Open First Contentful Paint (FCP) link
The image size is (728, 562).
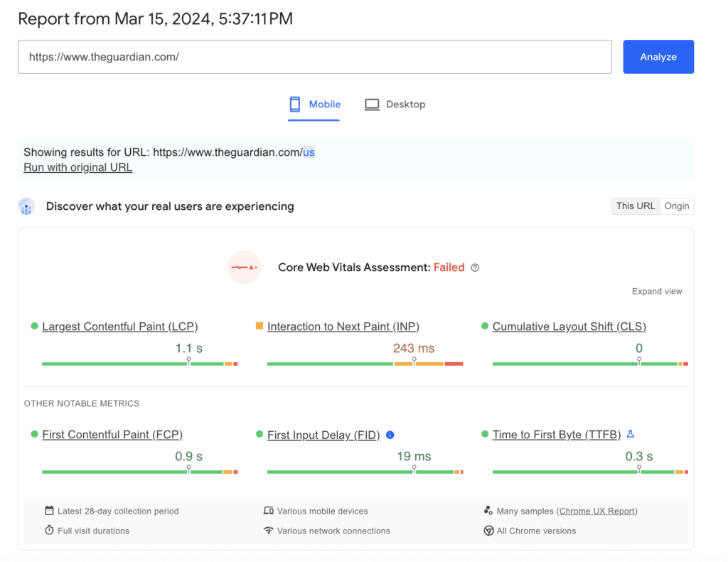click(x=112, y=435)
